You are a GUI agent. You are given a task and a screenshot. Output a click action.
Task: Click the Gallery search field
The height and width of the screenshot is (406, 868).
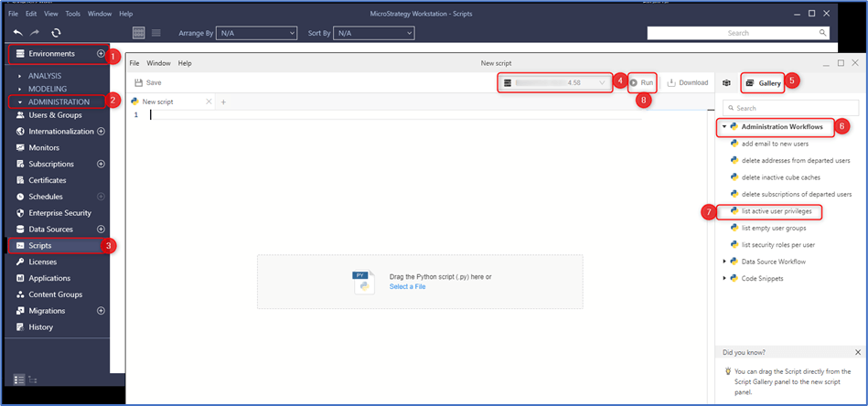tap(791, 108)
